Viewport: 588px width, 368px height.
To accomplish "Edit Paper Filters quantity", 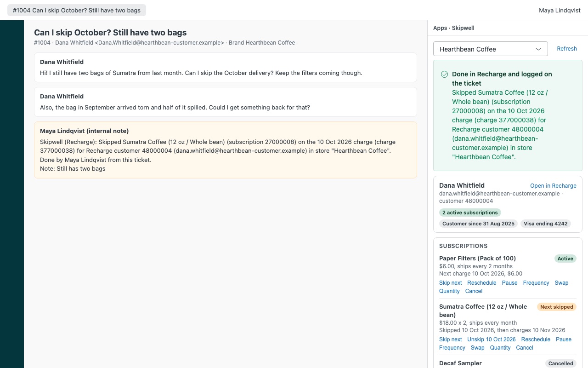I will click(449, 291).
